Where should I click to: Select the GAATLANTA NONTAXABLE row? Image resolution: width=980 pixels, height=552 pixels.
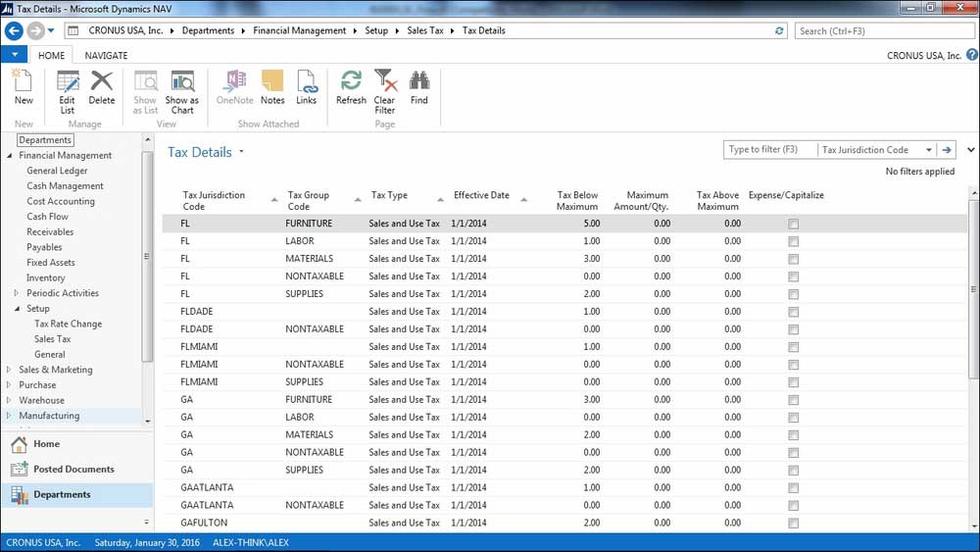(564, 505)
